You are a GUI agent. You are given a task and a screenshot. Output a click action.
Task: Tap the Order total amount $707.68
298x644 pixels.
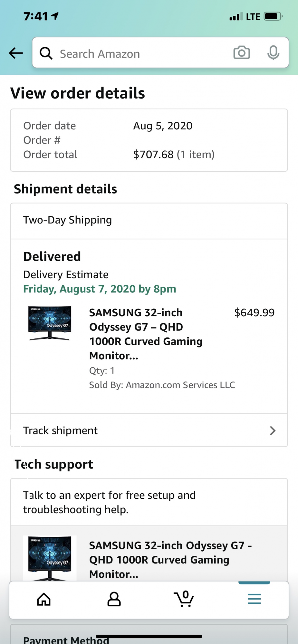(x=153, y=155)
